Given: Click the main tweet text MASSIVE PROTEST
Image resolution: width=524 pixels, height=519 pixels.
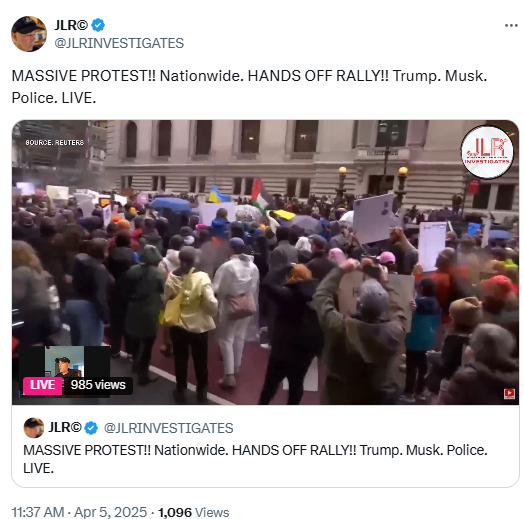Looking at the screenshot, I should pos(249,87).
